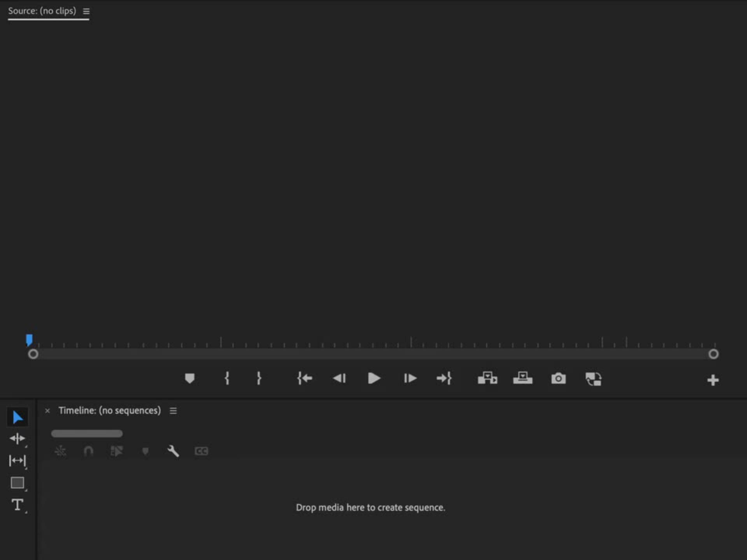Step back one frame
747x560 pixels.
click(x=339, y=378)
